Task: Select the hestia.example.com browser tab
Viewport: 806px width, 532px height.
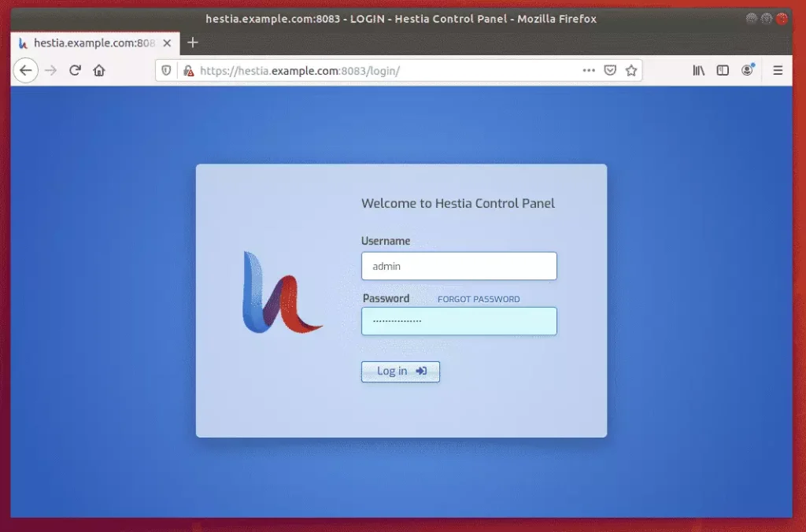Action: [95, 43]
